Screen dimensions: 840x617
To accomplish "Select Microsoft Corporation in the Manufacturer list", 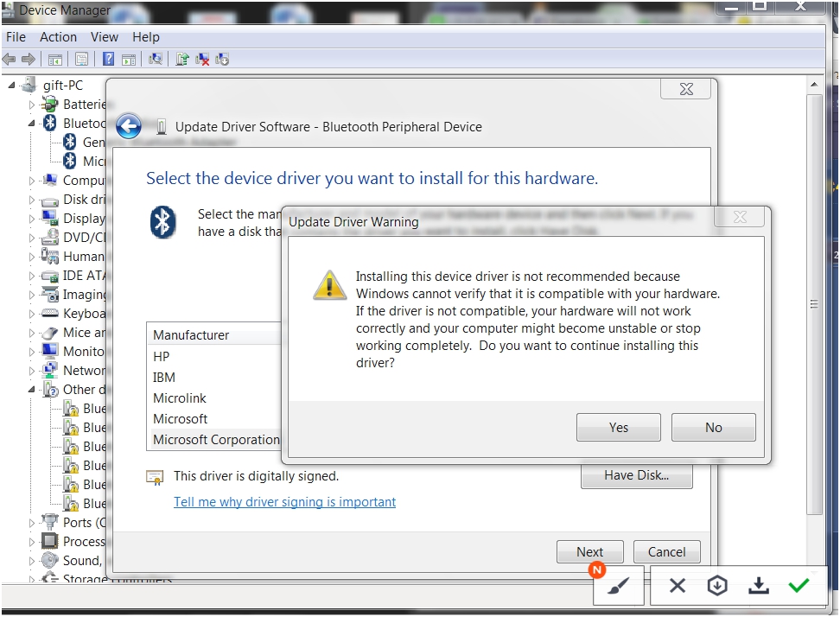I will 216,440.
